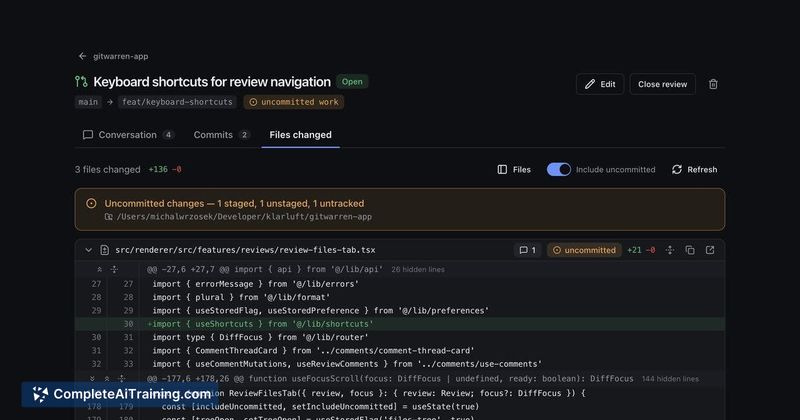Screen dimensions: 800x420
Task: Open the comment count badge showing 1
Action: (x=528, y=250)
